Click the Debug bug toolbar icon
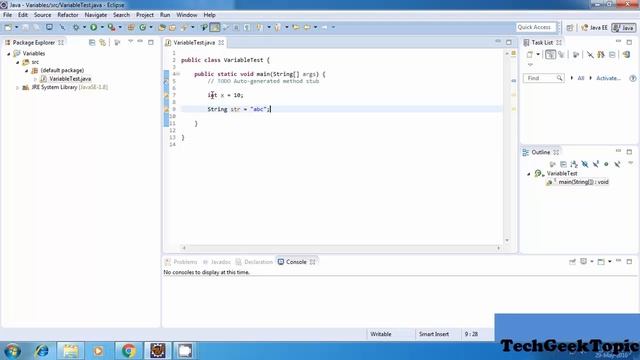 point(76,27)
